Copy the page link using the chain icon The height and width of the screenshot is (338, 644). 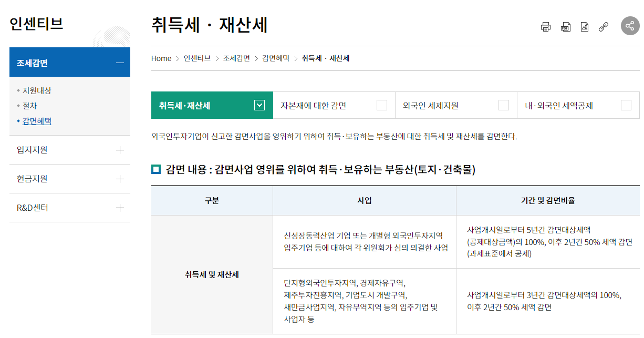(x=604, y=27)
